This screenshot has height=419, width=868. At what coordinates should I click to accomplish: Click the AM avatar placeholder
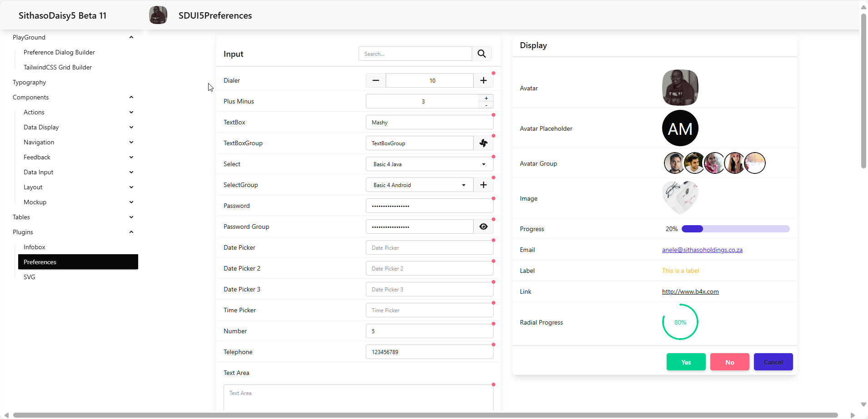coord(680,128)
